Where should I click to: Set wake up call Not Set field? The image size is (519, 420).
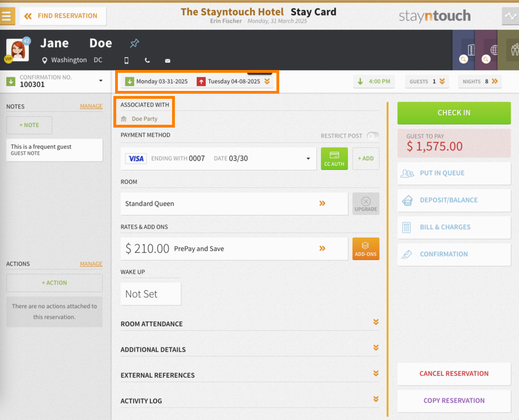151,294
